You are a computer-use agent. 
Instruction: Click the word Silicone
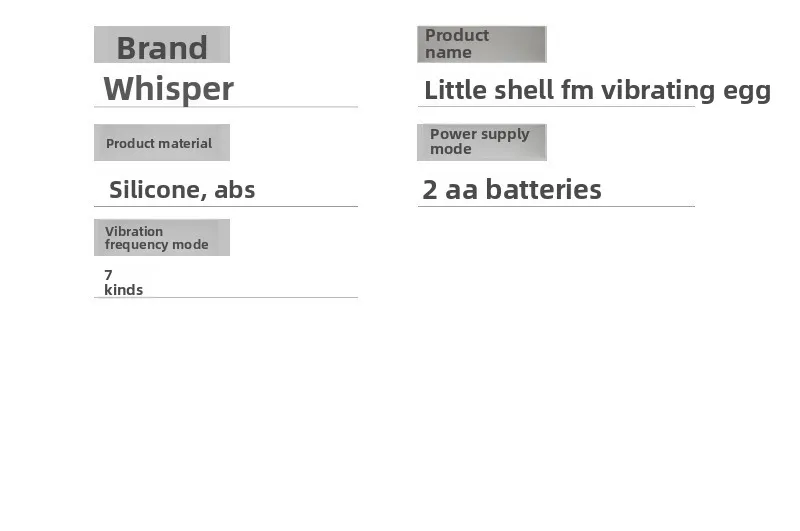158,190
